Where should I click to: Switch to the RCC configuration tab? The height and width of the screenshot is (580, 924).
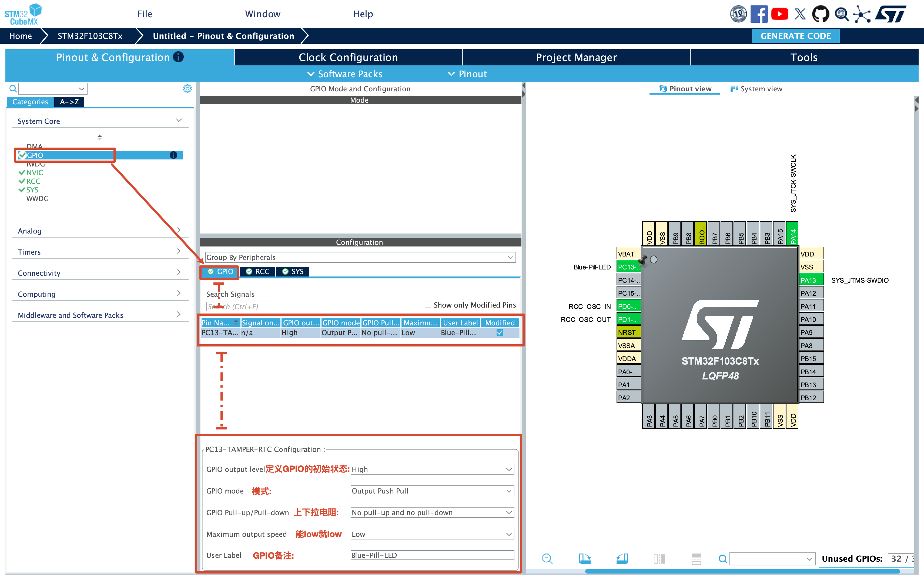[258, 272]
